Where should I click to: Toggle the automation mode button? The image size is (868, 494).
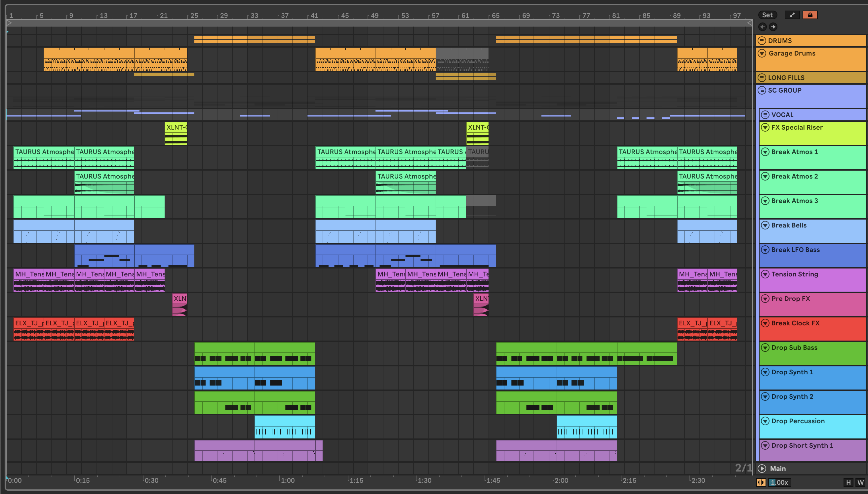(792, 15)
